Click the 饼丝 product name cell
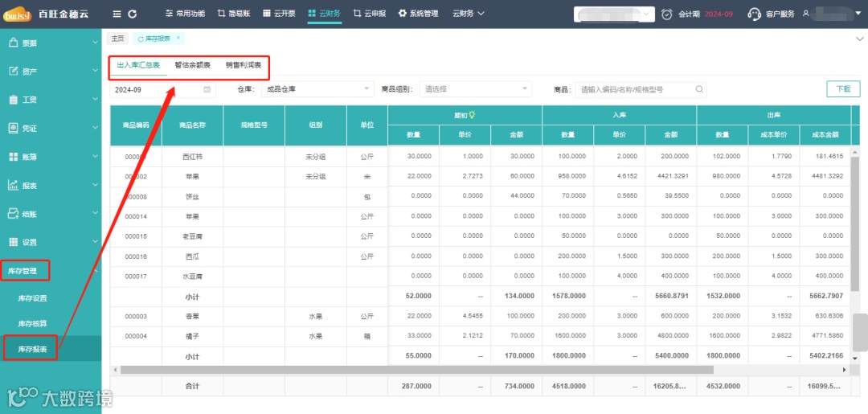The height and width of the screenshot is (414, 868). [193, 196]
